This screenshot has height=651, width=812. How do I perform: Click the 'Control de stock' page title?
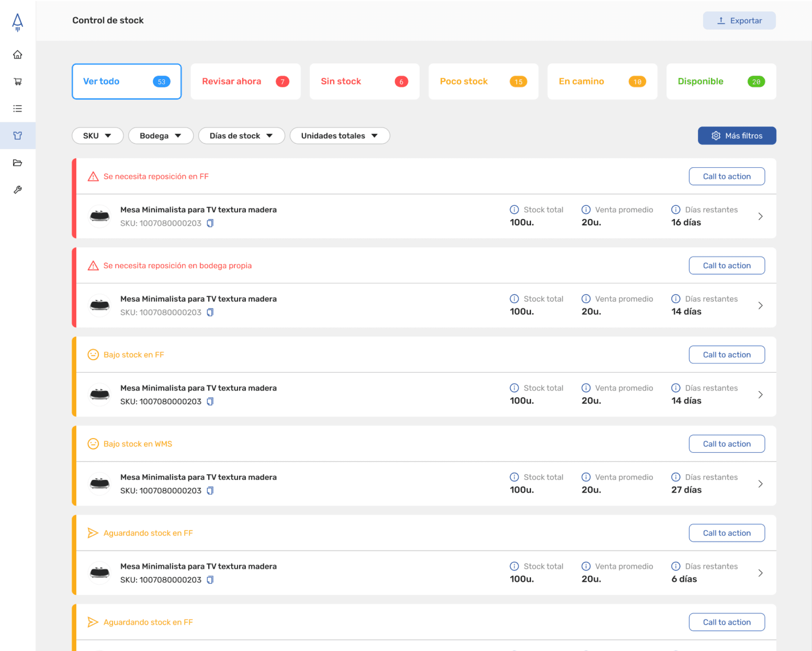[108, 20]
